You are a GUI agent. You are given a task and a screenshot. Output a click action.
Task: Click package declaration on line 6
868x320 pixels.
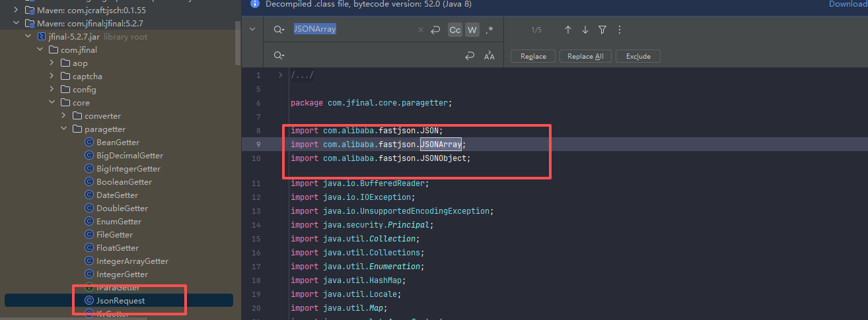[371, 103]
